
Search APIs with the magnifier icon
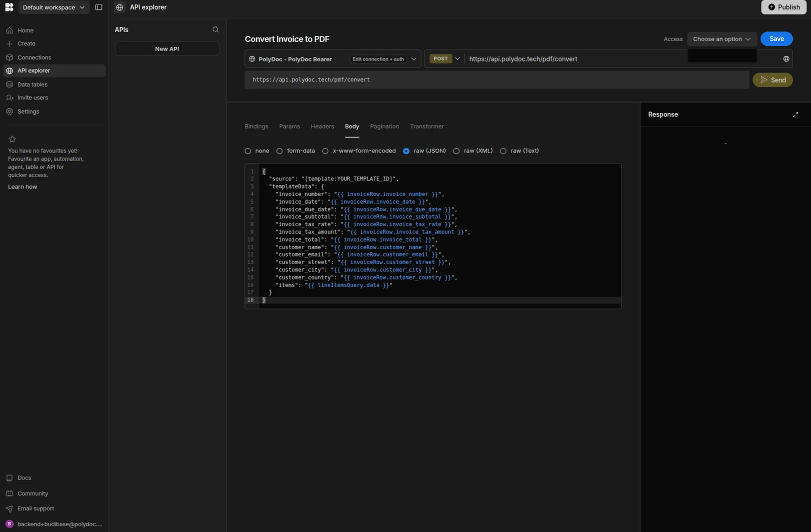point(215,30)
